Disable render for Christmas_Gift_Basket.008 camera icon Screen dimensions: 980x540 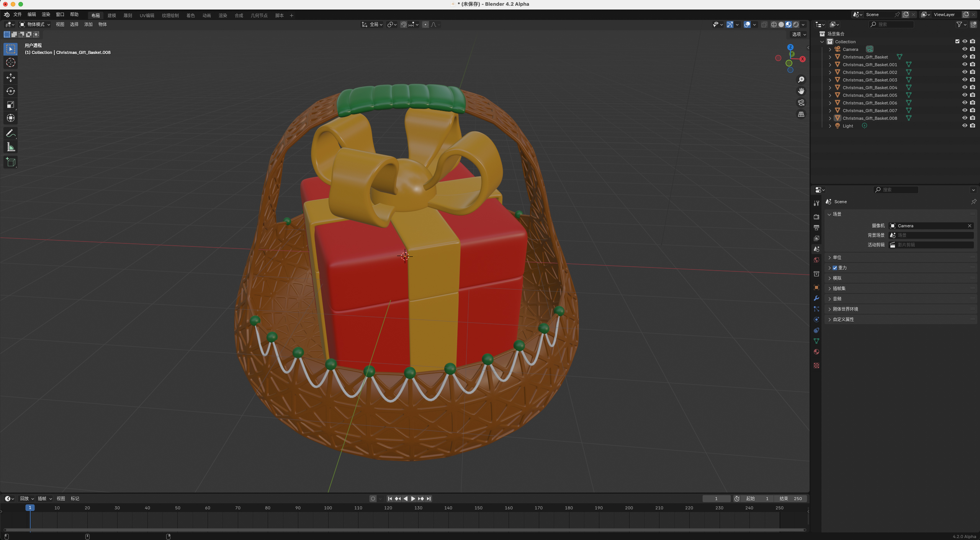[972, 118]
